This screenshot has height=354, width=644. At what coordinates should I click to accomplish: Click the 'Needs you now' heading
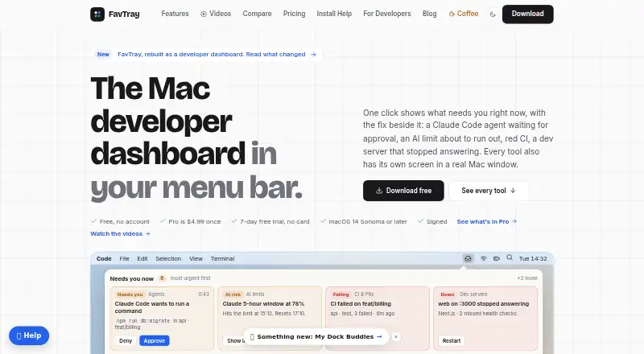click(131, 279)
